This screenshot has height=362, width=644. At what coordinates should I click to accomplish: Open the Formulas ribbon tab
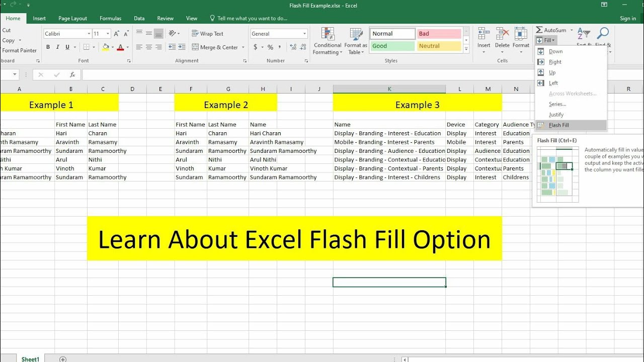(110, 19)
